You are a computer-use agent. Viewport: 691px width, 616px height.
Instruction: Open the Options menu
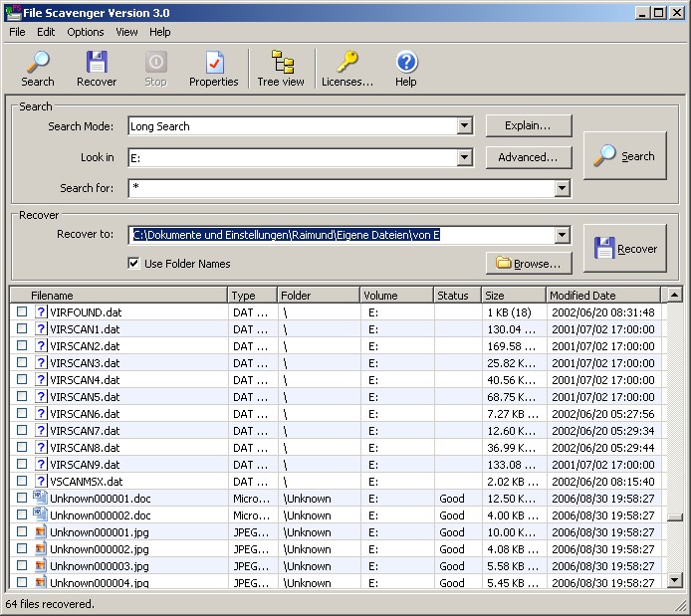86,32
